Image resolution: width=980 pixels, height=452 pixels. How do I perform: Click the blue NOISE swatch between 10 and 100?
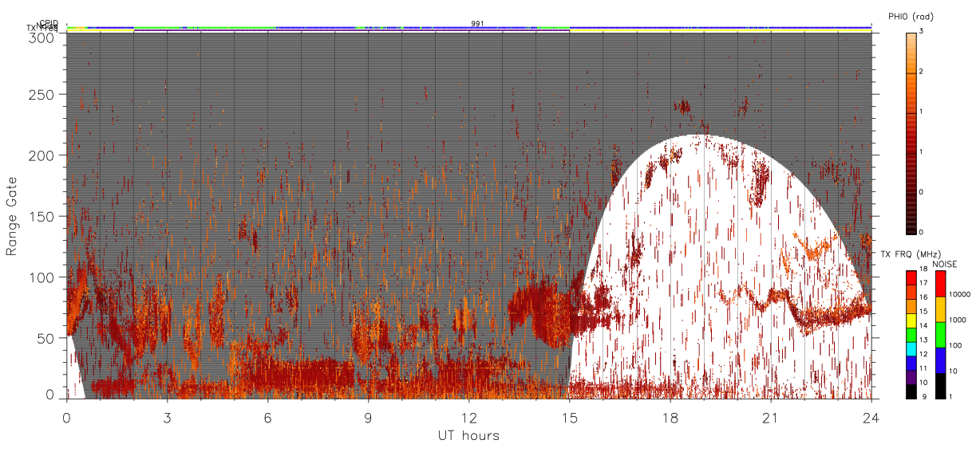click(x=940, y=360)
